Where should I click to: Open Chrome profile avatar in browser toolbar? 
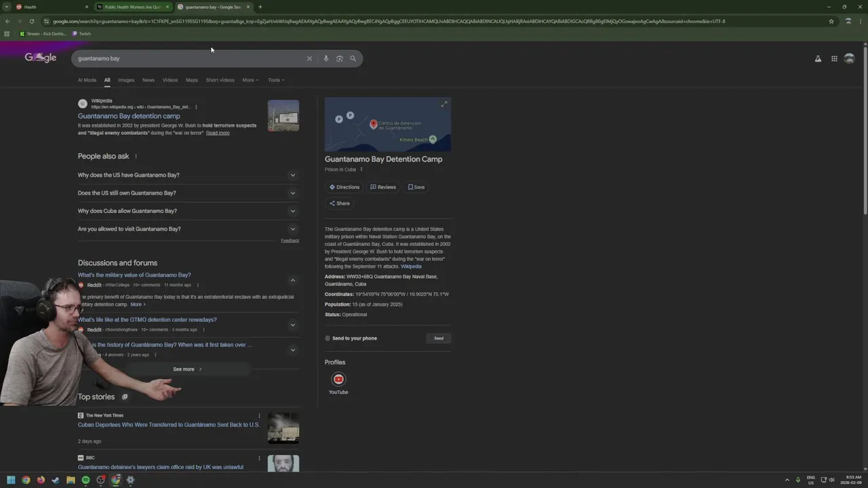848,21
